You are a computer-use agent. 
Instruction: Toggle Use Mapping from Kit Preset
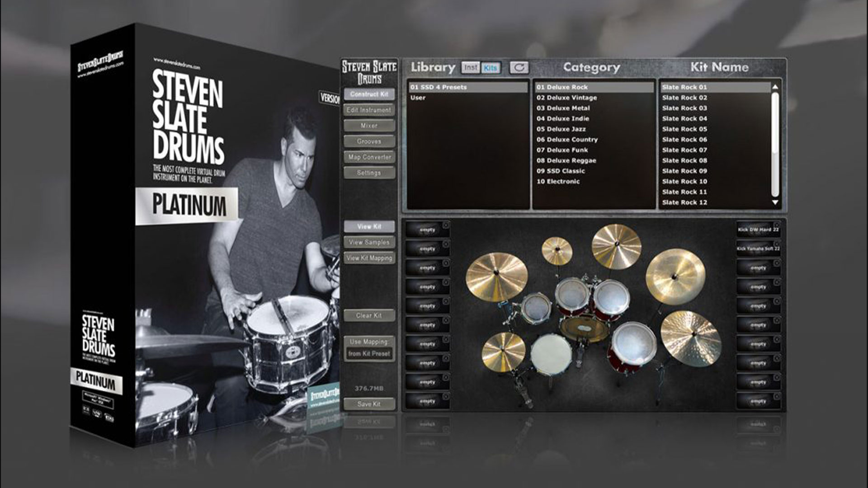click(369, 348)
